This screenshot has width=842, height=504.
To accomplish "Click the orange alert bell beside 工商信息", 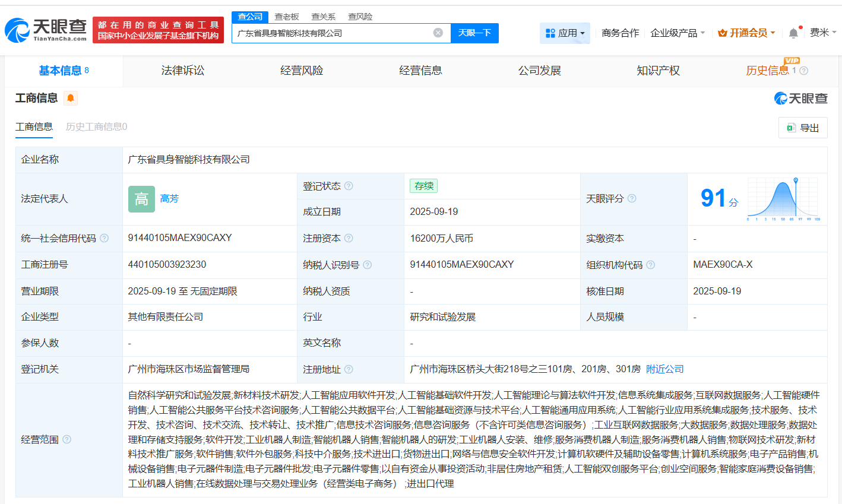I will click(x=71, y=99).
